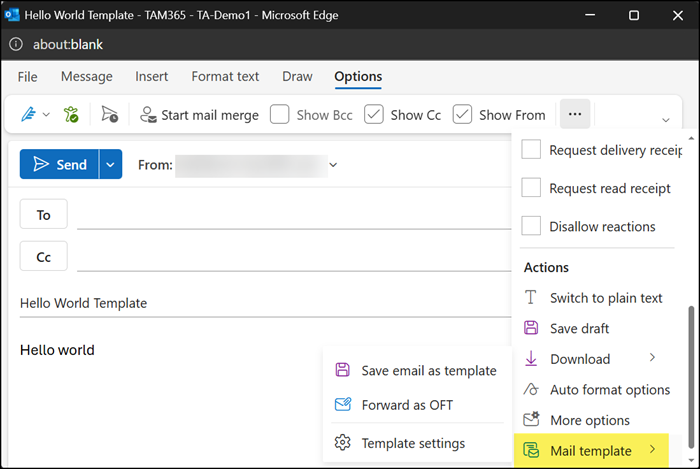The image size is (700, 469).
Task: Click the Cc button
Action: point(43,257)
